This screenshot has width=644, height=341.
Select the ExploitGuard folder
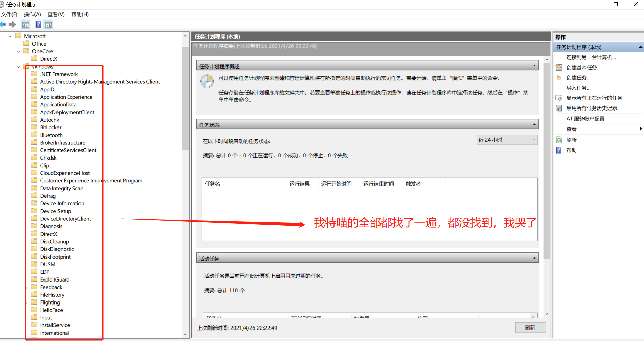click(x=55, y=279)
